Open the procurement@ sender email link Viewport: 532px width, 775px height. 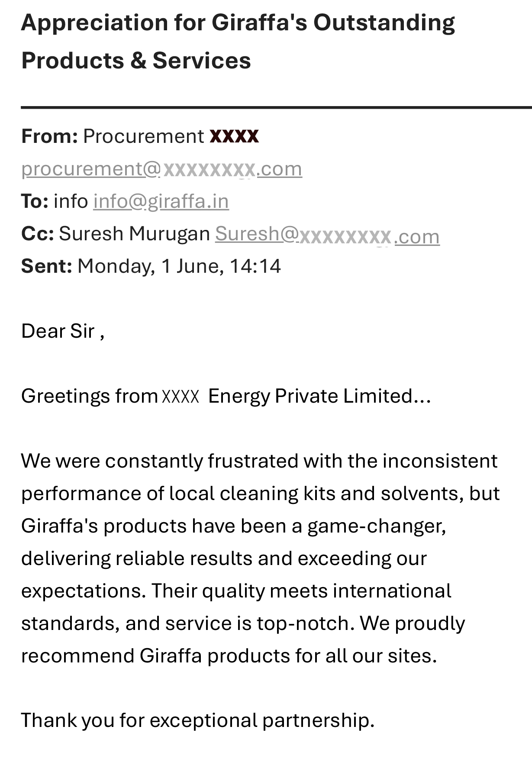point(161,169)
